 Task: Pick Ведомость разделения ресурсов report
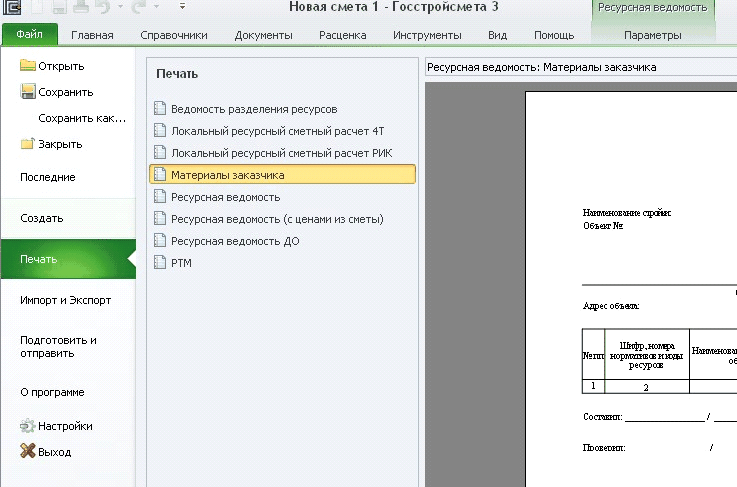[x=253, y=108]
